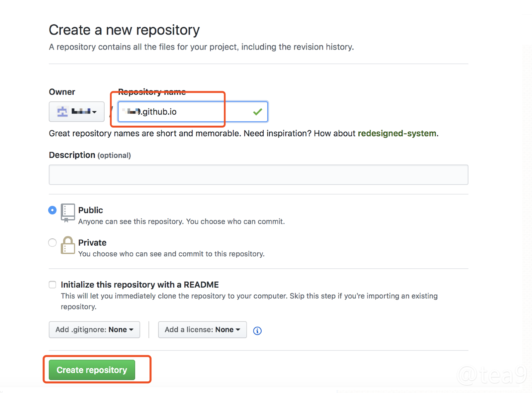The height and width of the screenshot is (393, 532).
Task: Click the Private lock icon
Action: point(68,245)
